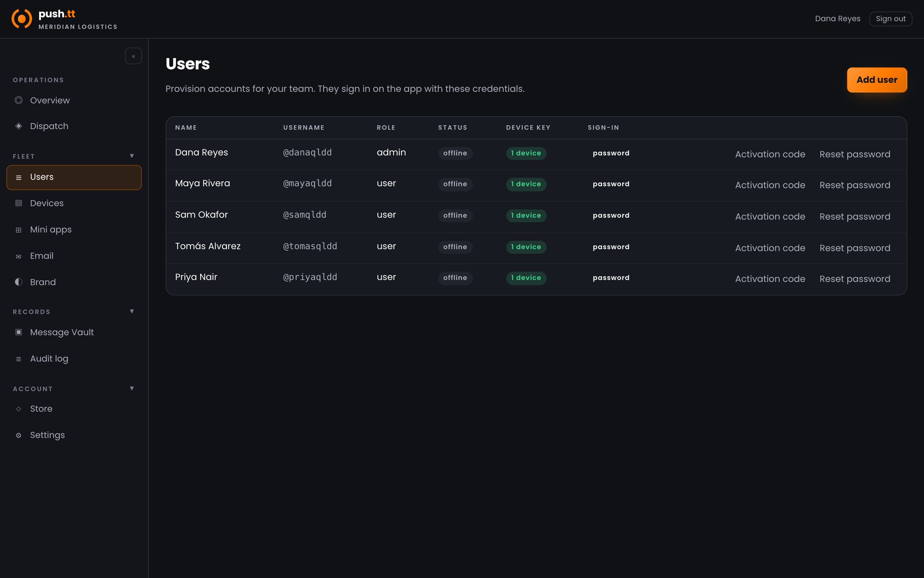
Task: Click the Audit log lines icon
Action: click(x=18, y=359)
